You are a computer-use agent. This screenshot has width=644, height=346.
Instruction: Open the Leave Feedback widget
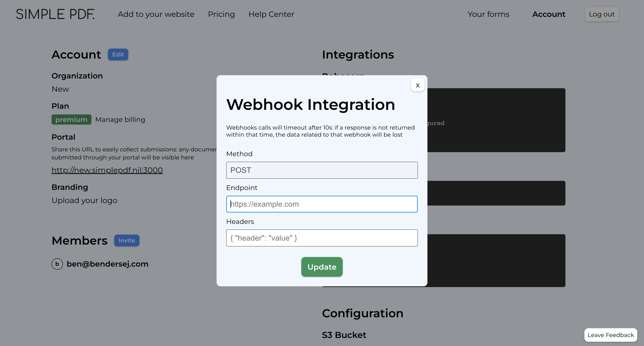coord(610,335)
